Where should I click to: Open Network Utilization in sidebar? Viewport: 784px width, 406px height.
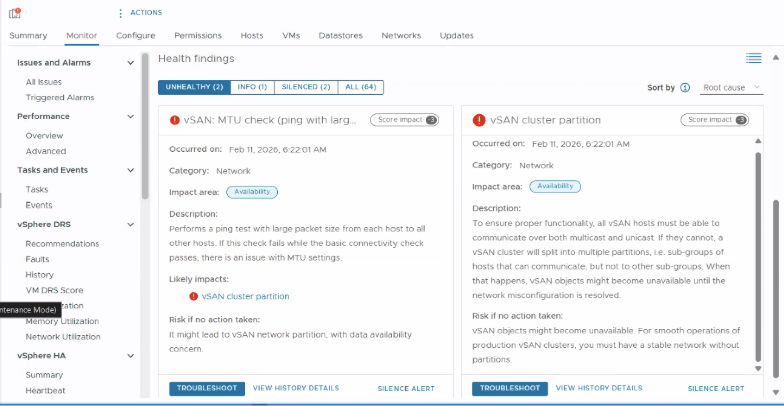tap(63, 337)
